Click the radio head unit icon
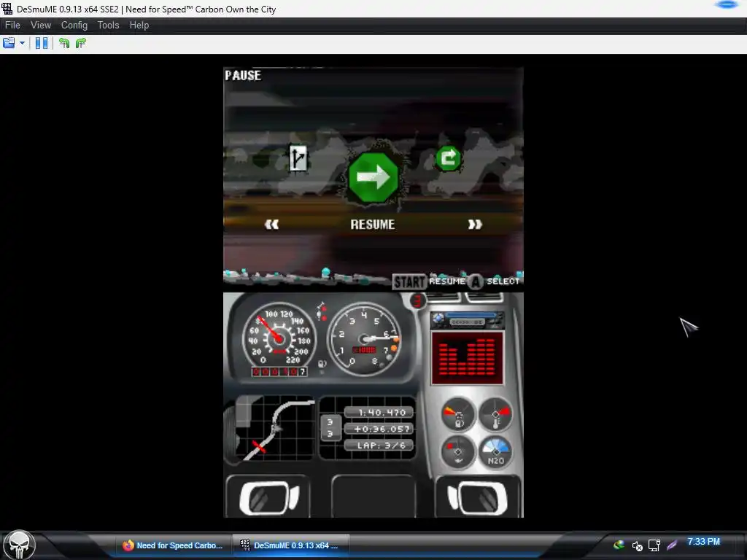This screenshot has height=560, width=747. click(467, 321)
